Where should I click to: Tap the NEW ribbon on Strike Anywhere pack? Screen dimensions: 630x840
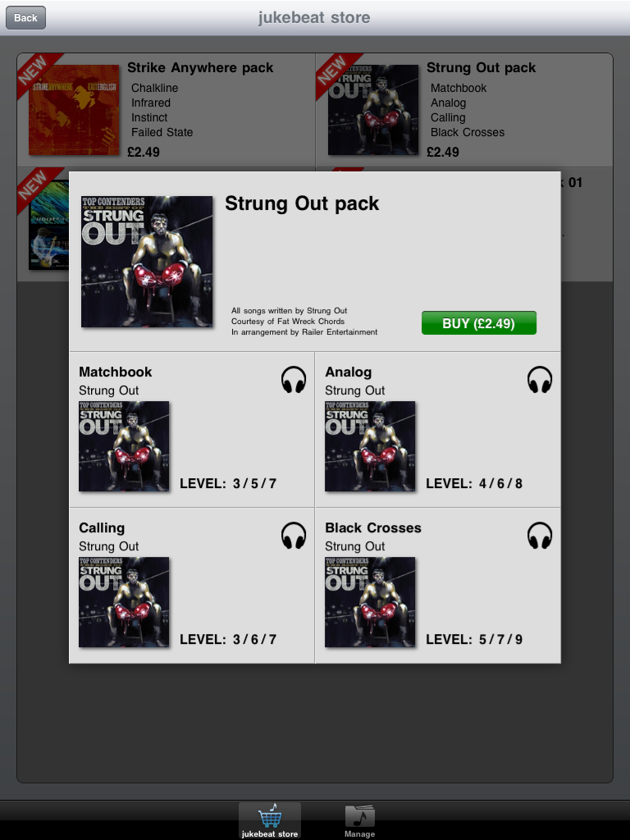coord(35,71)
